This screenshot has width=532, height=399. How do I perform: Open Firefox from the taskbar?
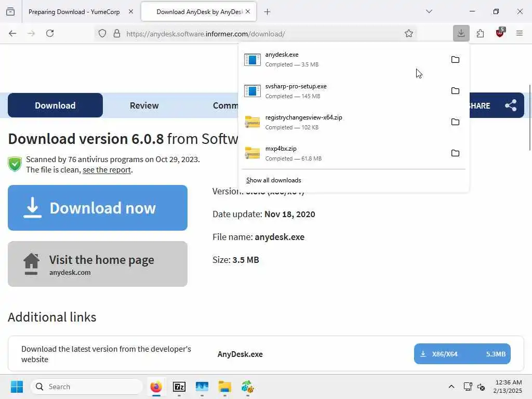[156, 387]
